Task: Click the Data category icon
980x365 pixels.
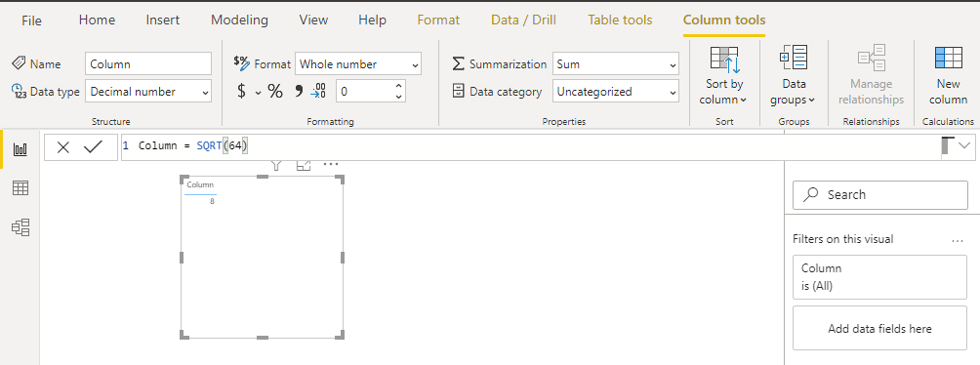Action: click(459, 92)
